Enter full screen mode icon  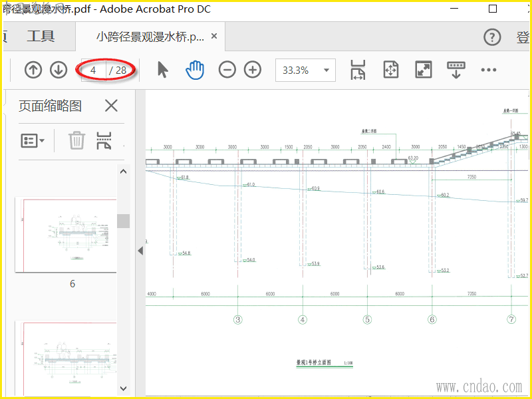tap(424, 70)
